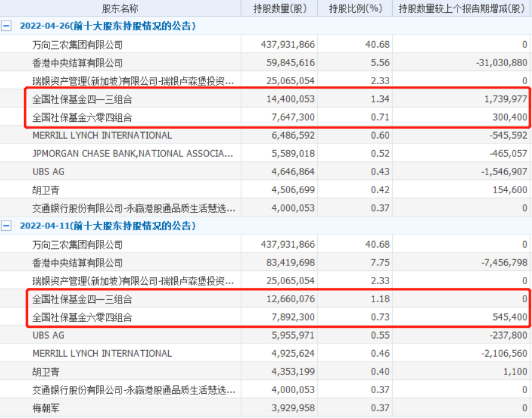Click share count 83,419,698 for 香港中央结算有限公司

coord(291,263)
